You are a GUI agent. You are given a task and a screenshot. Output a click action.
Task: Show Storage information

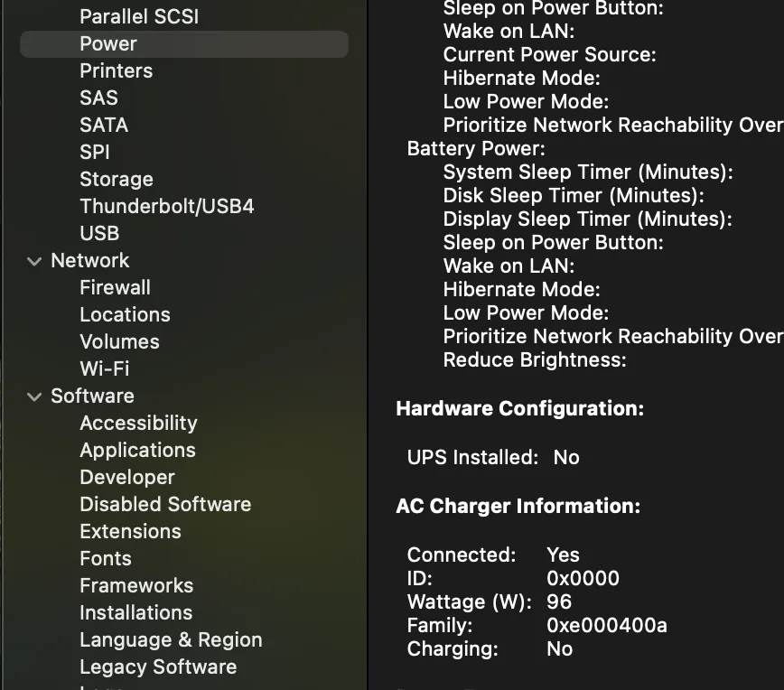(x=116, y=179)
